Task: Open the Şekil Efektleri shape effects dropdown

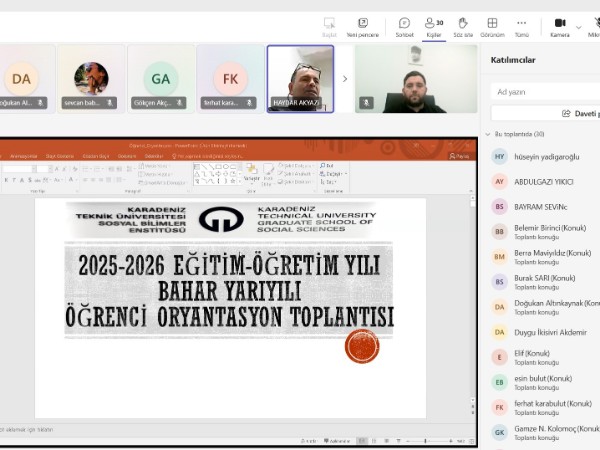Action: pos(297,182)
